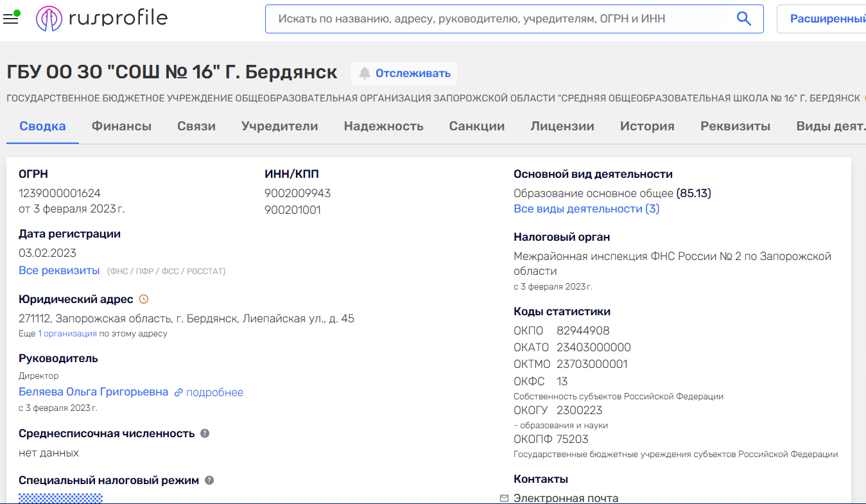Click chain link icon beside подробнее
Viewport: 866px width, 504px height.
coord(178,392)
